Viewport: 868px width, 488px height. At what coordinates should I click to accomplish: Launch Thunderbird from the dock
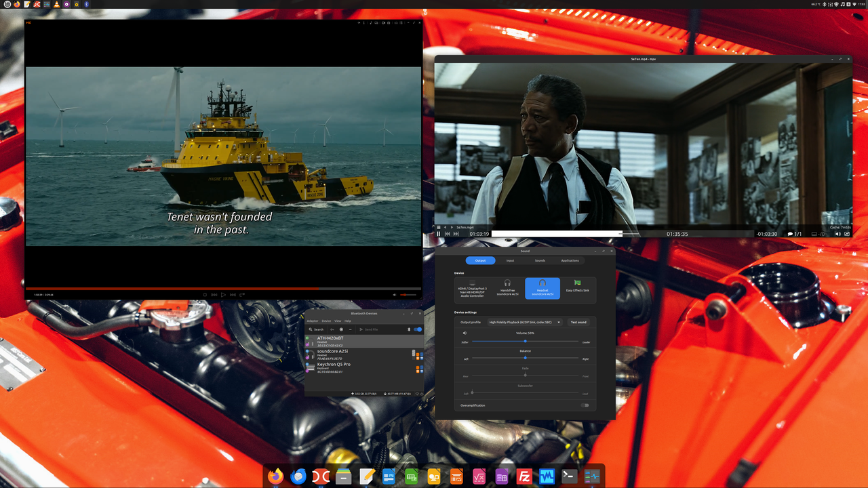click(298, 476)
